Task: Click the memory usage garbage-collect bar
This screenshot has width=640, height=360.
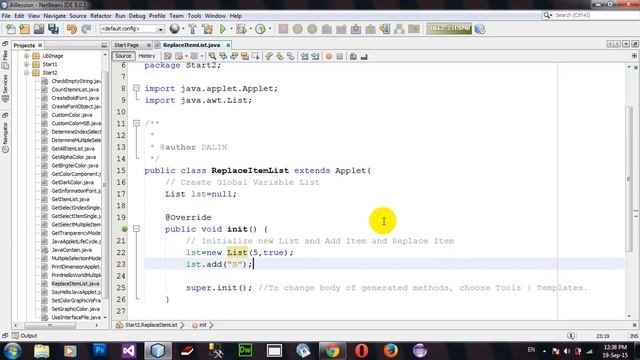Action: 449,29
